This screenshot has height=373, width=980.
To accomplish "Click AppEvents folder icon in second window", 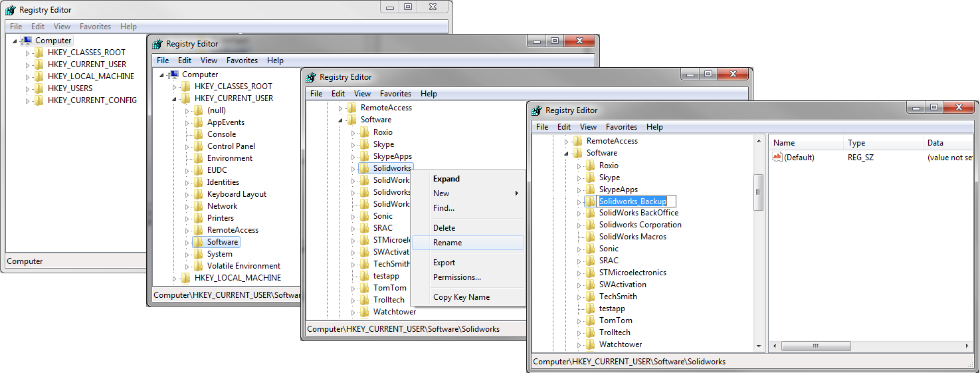I will [198, 122].
